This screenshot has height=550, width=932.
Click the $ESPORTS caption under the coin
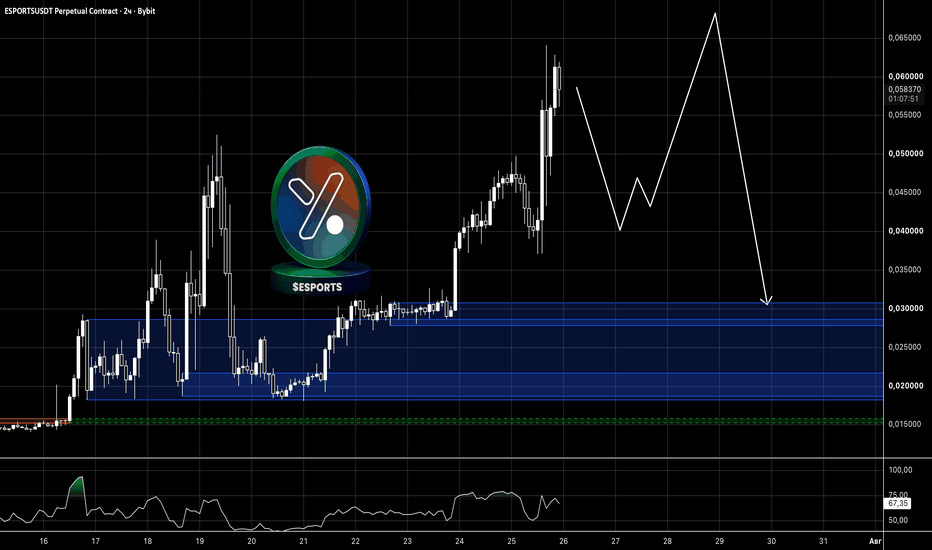[x=317, y=287]
